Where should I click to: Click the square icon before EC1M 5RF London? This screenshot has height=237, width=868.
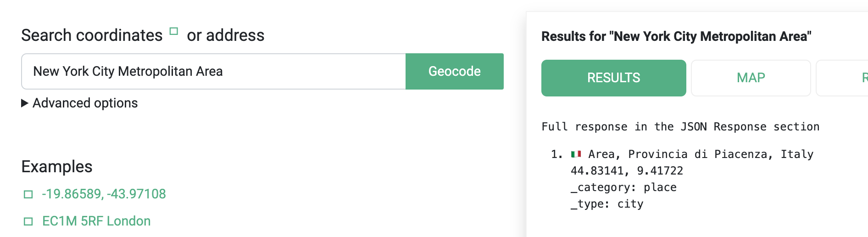(x=28, y=221)
